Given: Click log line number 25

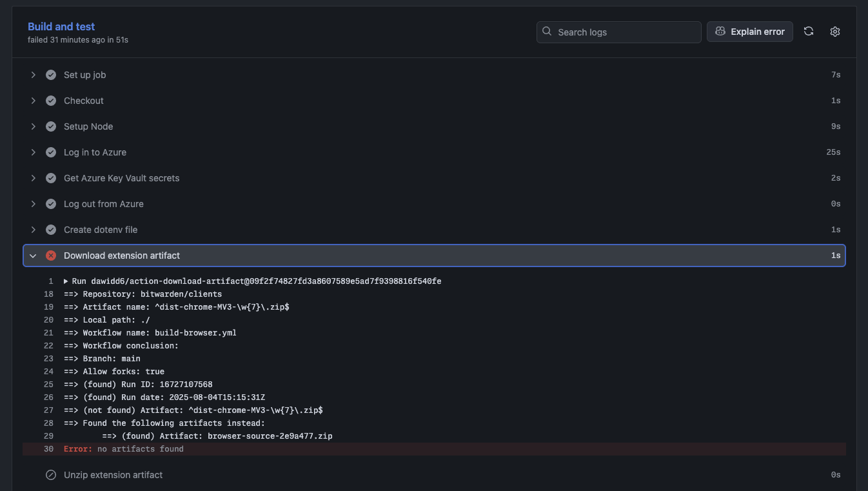Looking at the screenshot, I should [49, 385].
